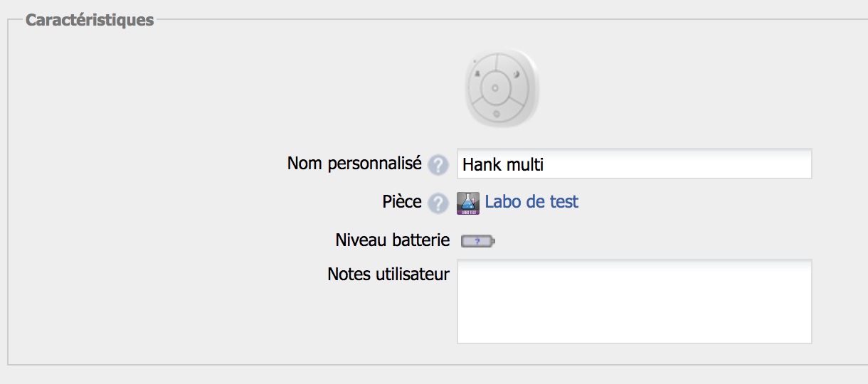This screenshot has height=384, width=868.
Task: Click the Nom personnalisé label
Action: [354, 164]
